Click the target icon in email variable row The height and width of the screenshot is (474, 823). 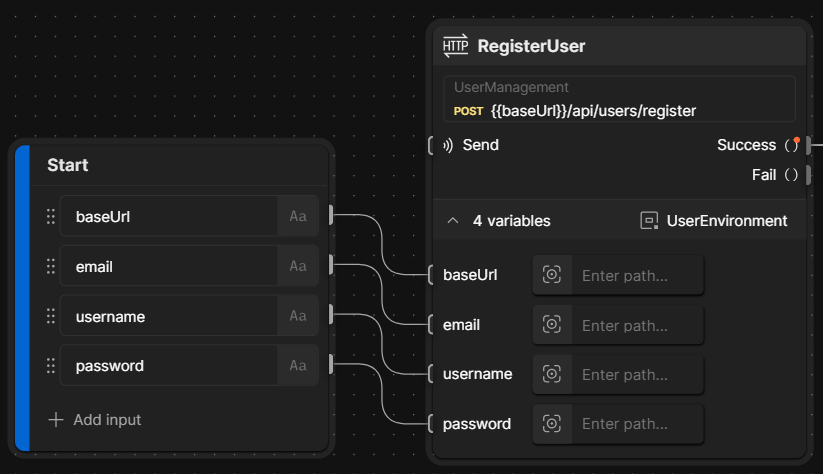tap(551, 324)
